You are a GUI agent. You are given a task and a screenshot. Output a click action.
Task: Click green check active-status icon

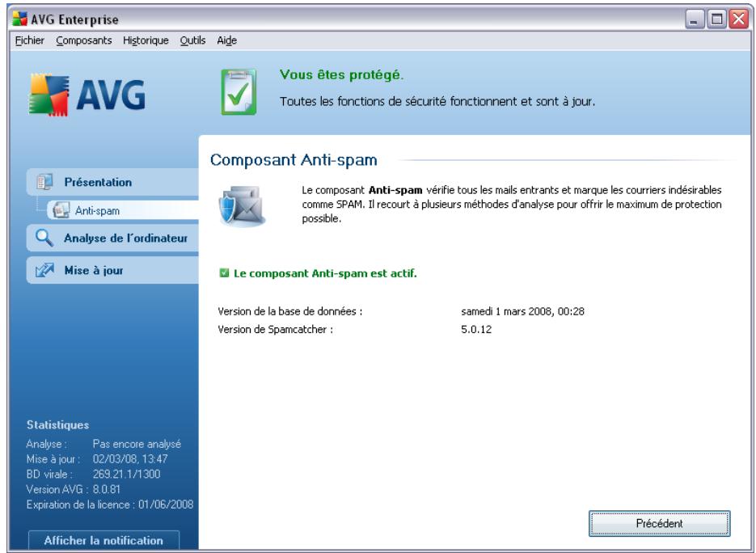pos(224,273)
